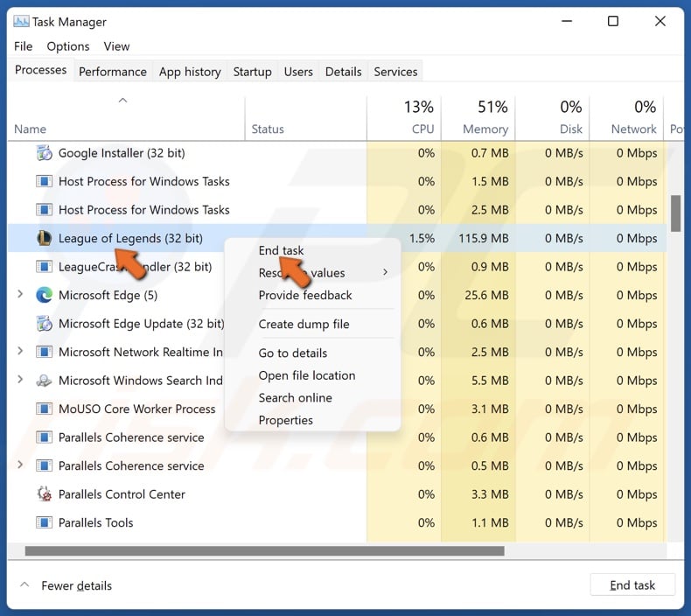Click icon of Parallels Coherence row using 0.5 MB
The image size is (691, 616).
pos(44,465)
